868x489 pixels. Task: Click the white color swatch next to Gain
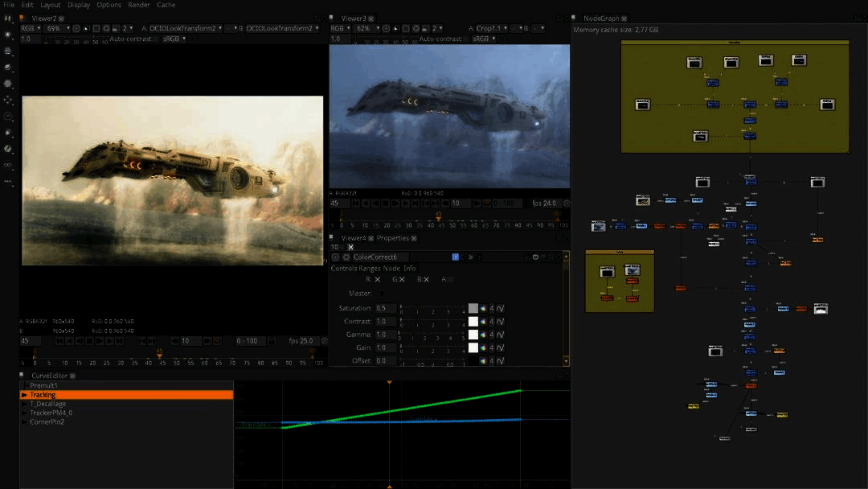pos(473,347)
